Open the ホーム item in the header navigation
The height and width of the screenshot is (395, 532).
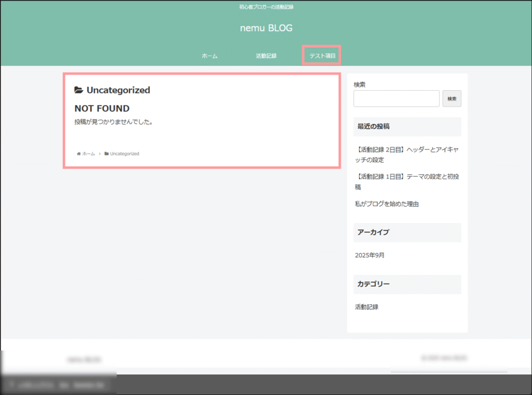point(209,56)
